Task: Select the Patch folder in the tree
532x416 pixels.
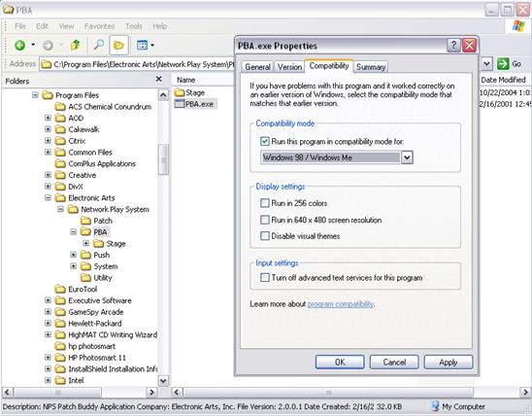Action: pos(96,221)
